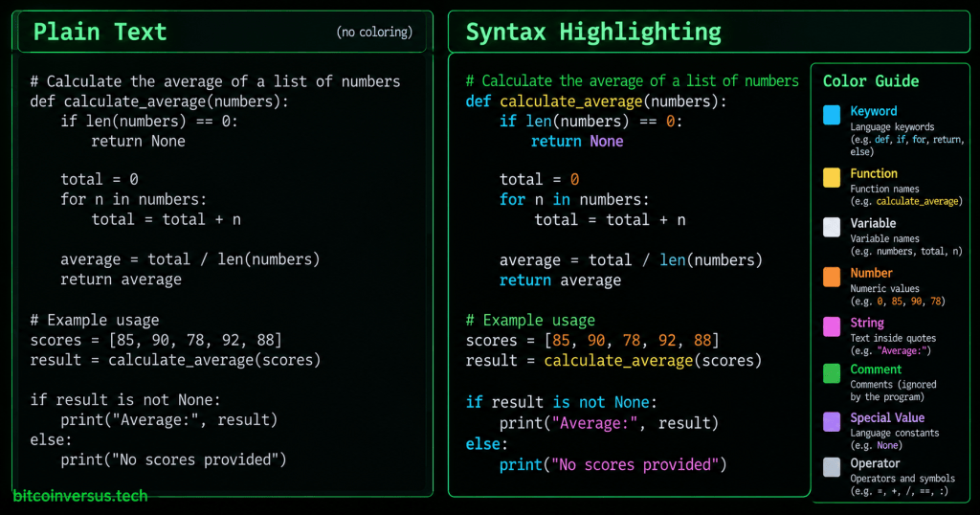Click the 'Variable names' description text
The width and height of the screenshot is (980, 515).
pos(884,238)
